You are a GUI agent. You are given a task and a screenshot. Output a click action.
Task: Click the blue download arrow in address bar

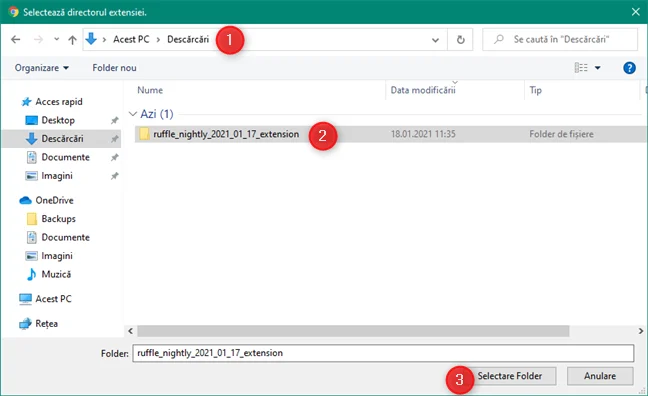click(x=91, y=39)
